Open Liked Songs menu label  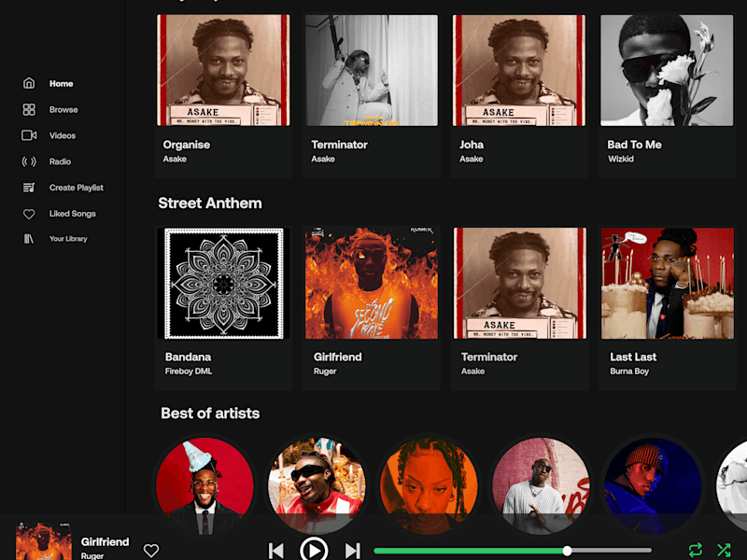coord(73,214)
